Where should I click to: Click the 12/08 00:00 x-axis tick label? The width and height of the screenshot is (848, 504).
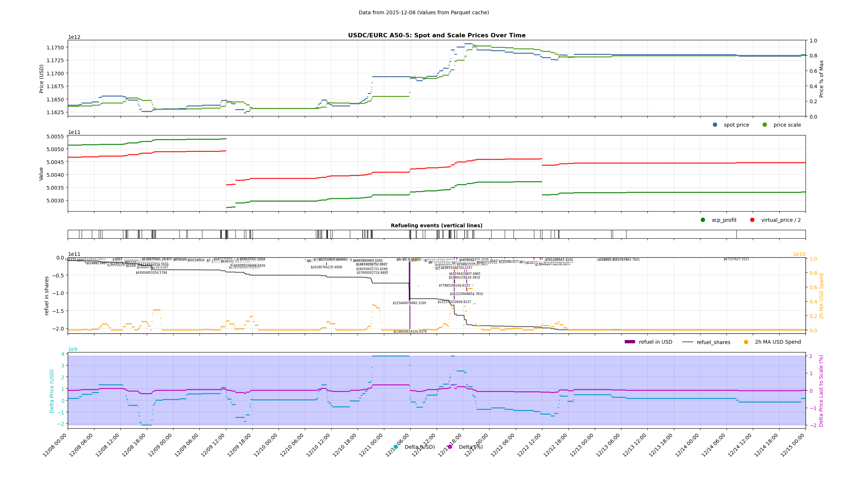pos(55,445)
